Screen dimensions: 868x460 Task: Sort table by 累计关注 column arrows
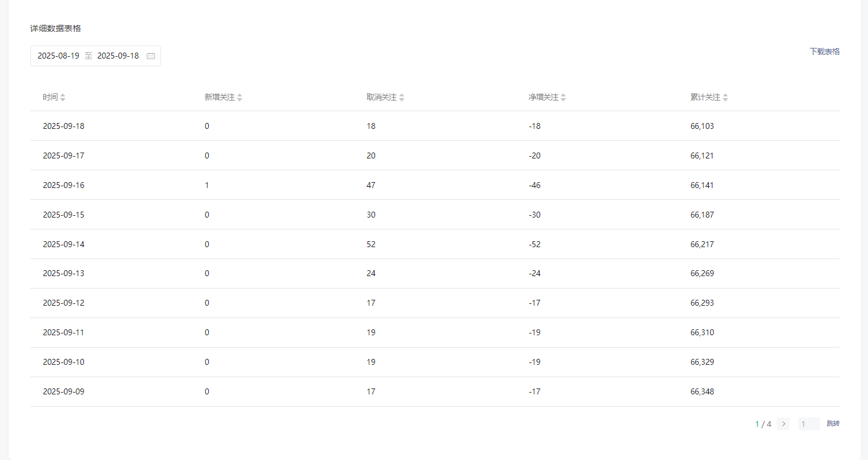point(725,98)
